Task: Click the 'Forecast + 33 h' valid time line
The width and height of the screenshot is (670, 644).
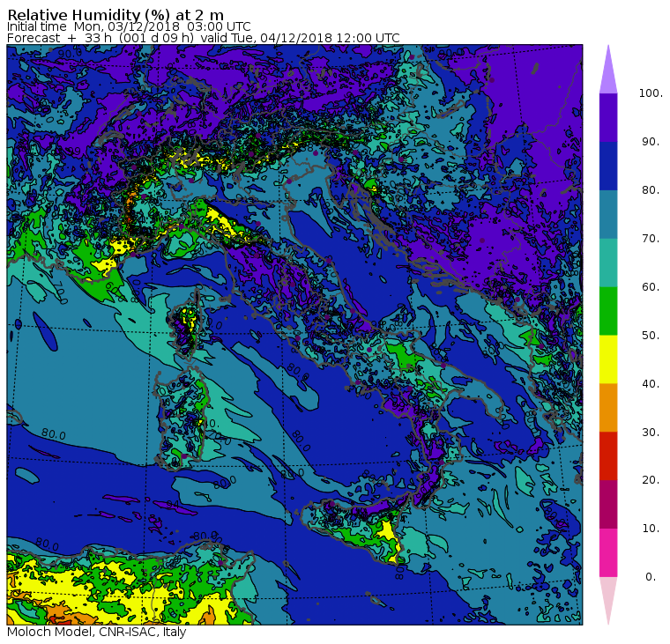Action: (x=204, y=38)
